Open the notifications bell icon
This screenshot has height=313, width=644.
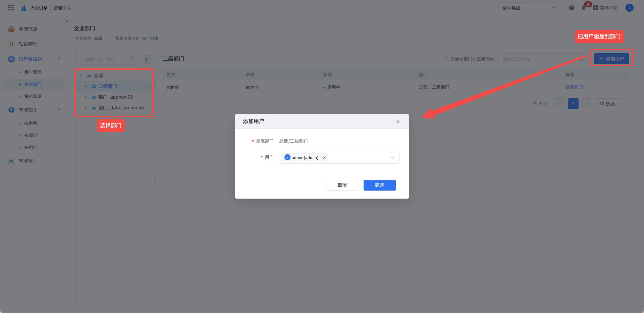click(584, 8)
